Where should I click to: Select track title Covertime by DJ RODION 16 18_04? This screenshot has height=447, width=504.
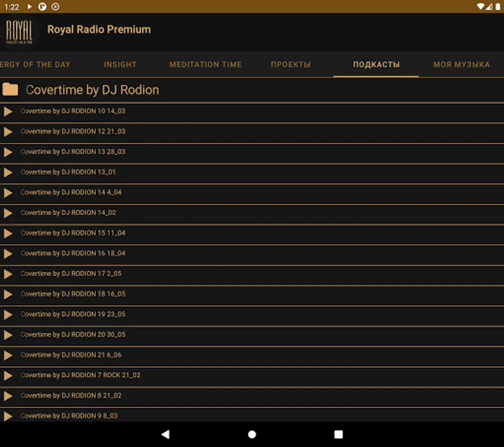[73, 253]
